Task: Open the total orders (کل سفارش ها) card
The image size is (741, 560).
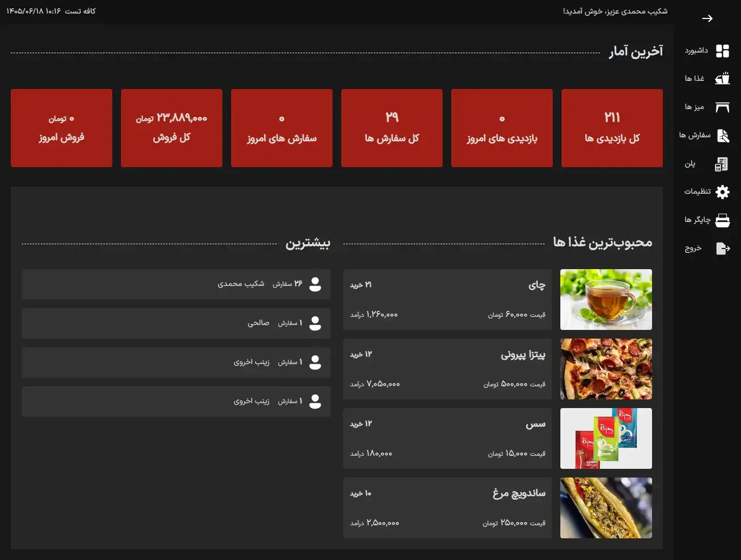Action: click(392, 128)
